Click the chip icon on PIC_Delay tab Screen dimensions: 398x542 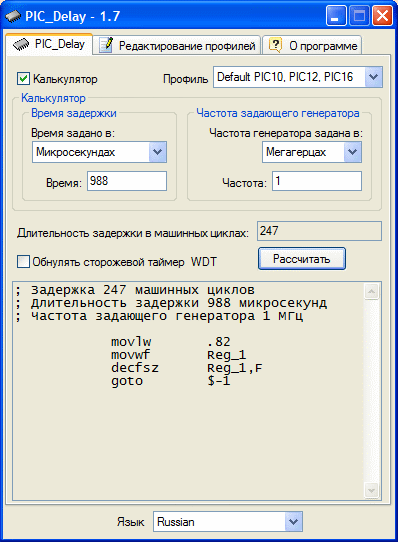click(x=21, y=45)
